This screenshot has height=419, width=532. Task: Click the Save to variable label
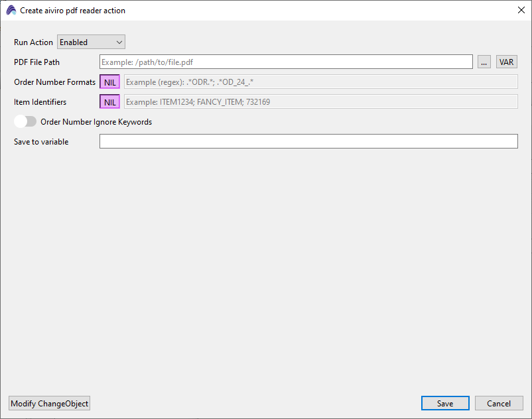(x=41, y=142)
